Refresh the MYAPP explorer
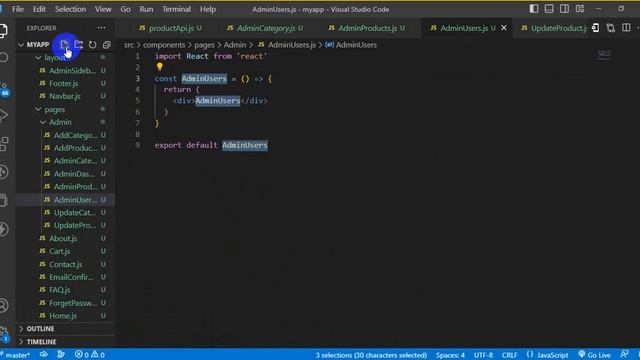Image resolution: width=640 pixels, height=360 pixels. [x=93, y=44]
